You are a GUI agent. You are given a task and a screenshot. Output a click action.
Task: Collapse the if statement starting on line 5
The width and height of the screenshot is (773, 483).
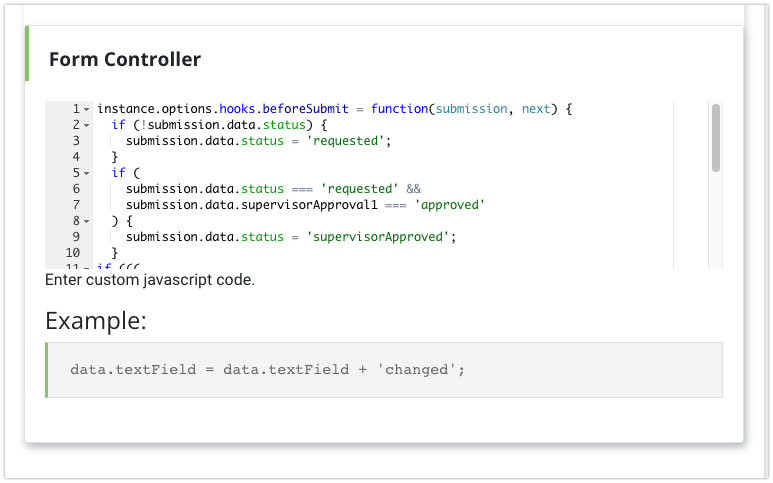point(87,173)
